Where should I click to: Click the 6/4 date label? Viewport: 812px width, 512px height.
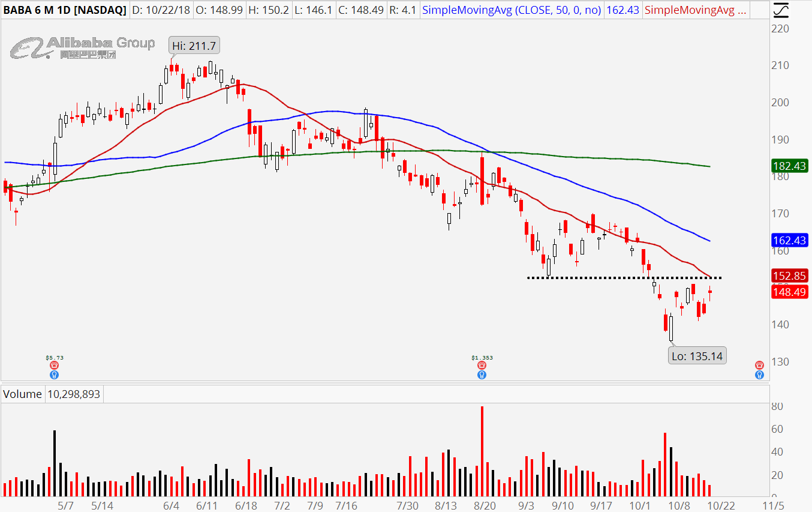pos(170,505)
